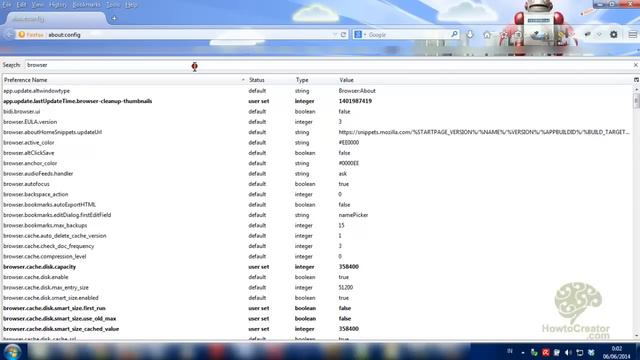Click the reload page button
The image size is (640, 360).
[344, 35]
